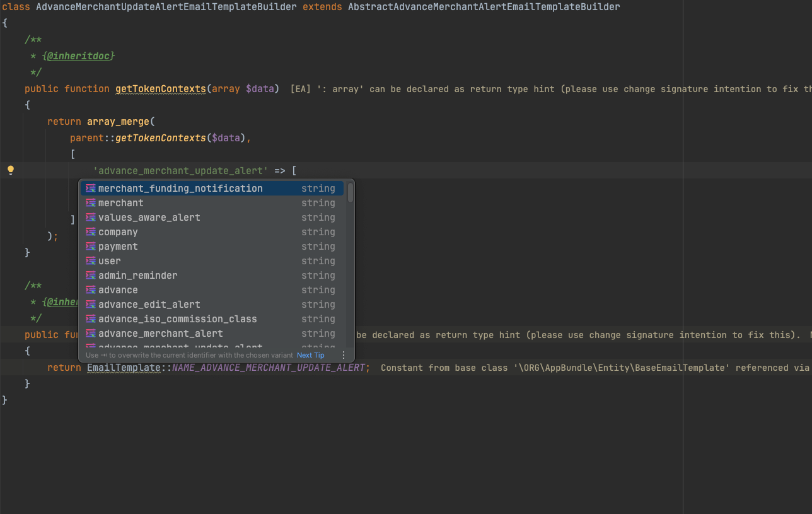The height and width of the screenshot is (514, 812).
Task: Click icon beside values_aware_alert entry
Action: pyautogui.click(x=91, y=218)
